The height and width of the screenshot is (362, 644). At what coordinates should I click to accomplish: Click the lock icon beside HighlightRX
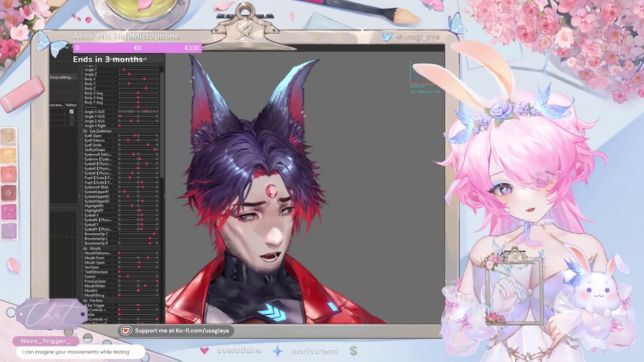pos(82,206)
